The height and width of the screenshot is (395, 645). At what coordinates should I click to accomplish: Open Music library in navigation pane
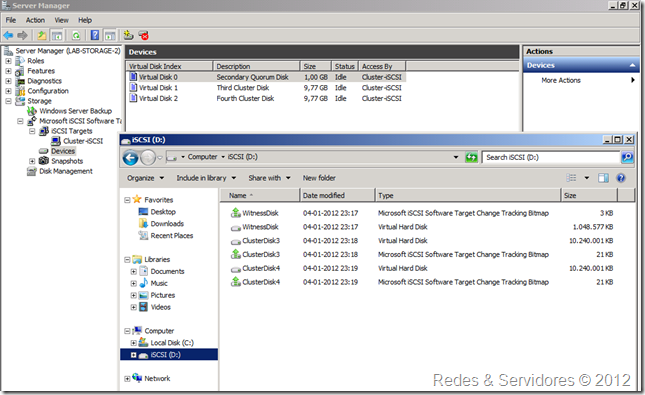click(159, 283)
